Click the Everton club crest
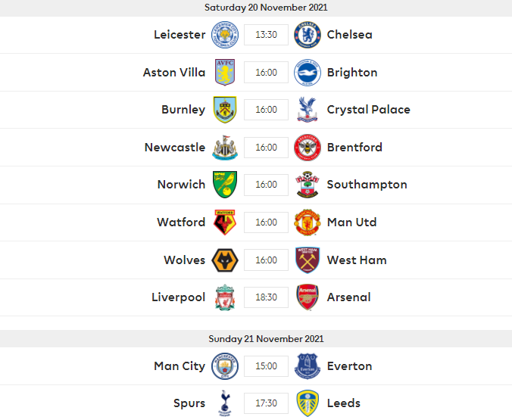Screen dimensions: 512x420 308,366
